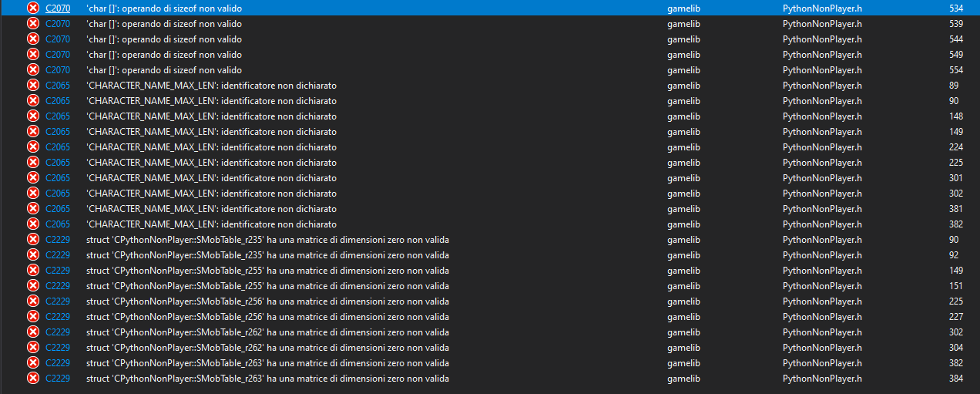Select 'operando di sizeof non valido' description at line 554
This screenshot has width=980, height=394.
click(x=164, y=69)
